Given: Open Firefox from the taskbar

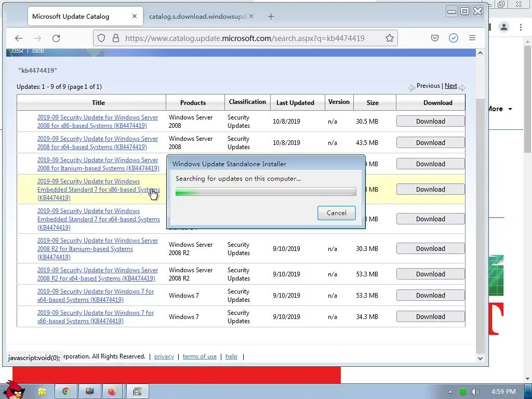Looking at the screenshot, I should click(112, 392).
